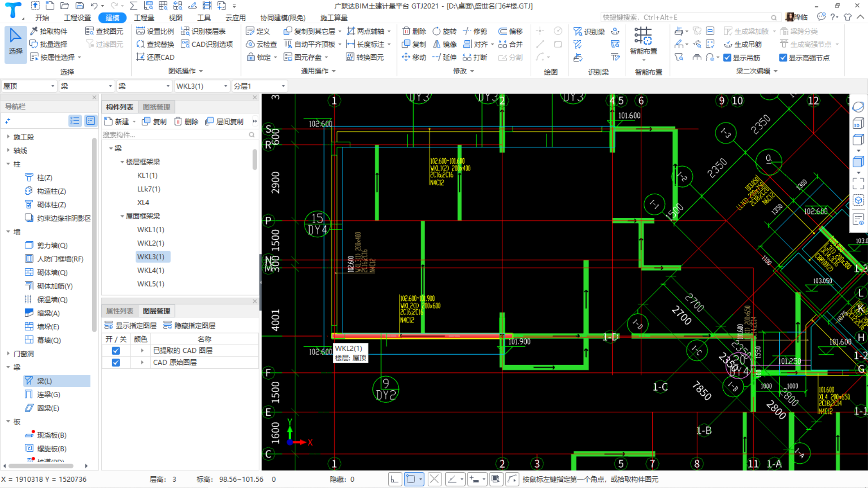The image size is (868, 488).
Task: Open the 工程量 ribbon tab
Action: (x=144, y=18)
